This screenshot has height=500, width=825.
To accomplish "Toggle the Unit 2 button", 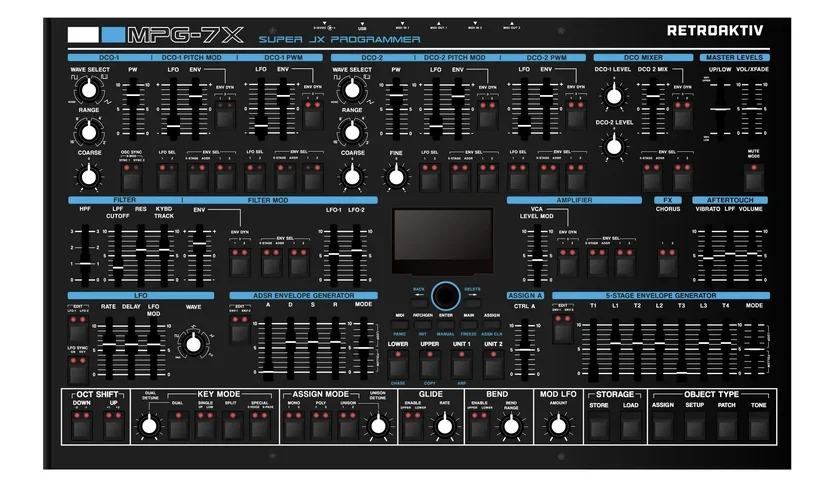I will click(x=493, y=364).
